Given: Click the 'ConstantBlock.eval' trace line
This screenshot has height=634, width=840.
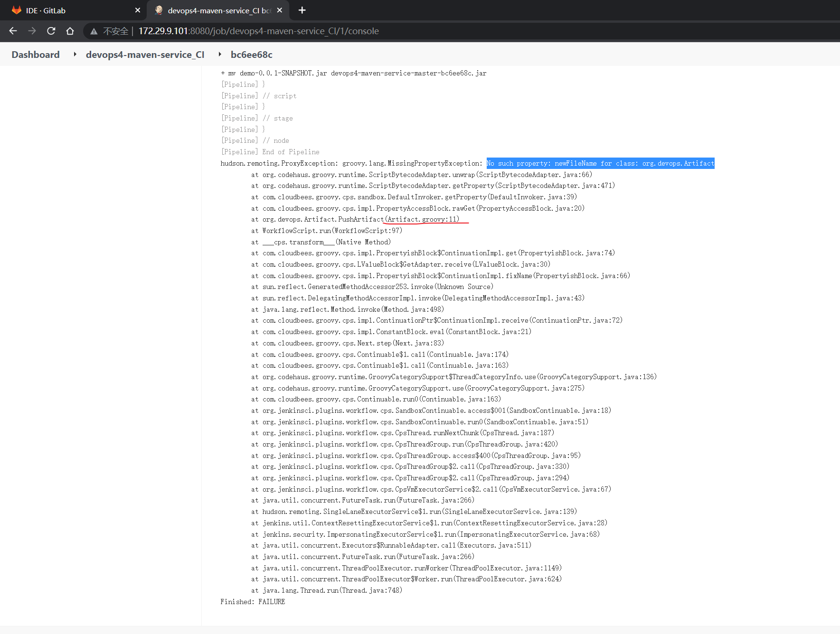Looking at the screenshot, I should point(391,332).
